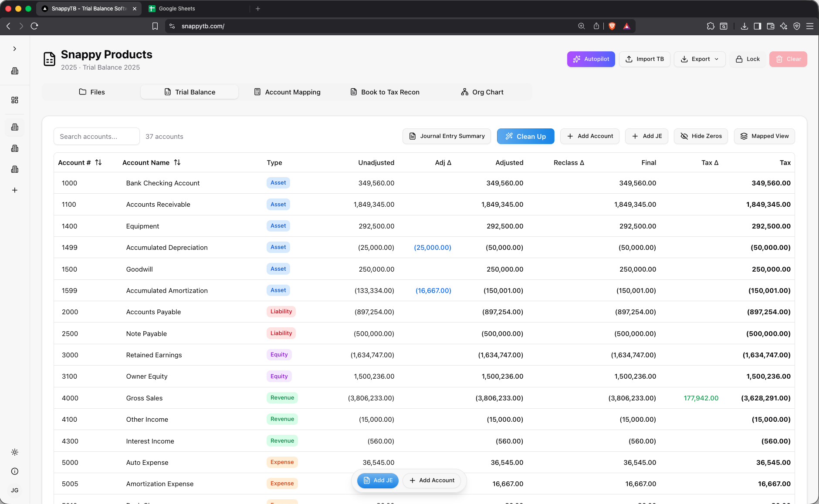The image size is (819, 504).
Task: Open the Brave Shields lion icon
Action: (612, 26)
